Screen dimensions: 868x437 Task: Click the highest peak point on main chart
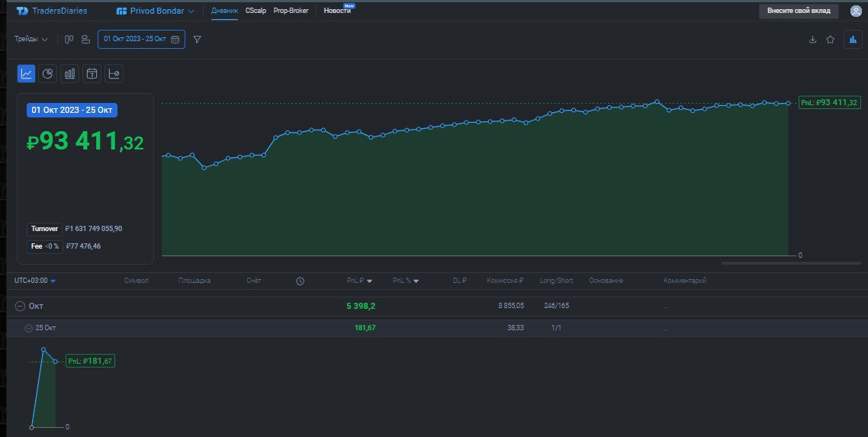(x=657, y=101)
